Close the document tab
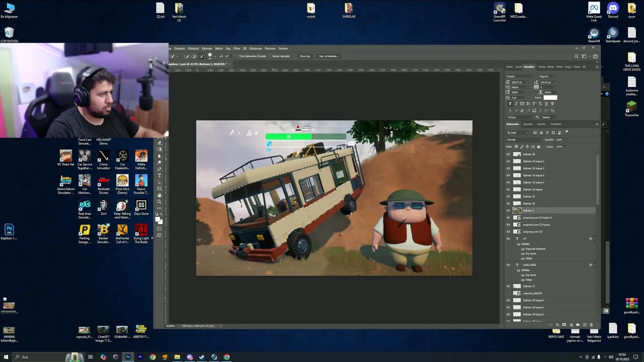The image size is (644, 362). point(230,64)
